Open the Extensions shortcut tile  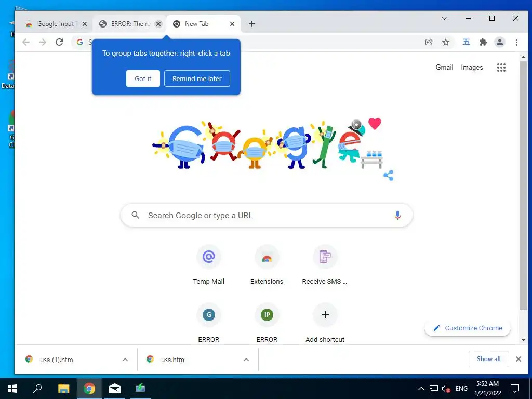click(267, 265)
